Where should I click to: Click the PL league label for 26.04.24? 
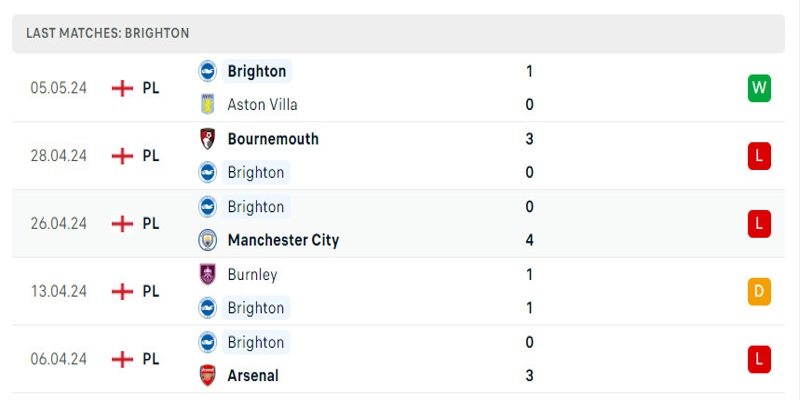click(150, 224)
